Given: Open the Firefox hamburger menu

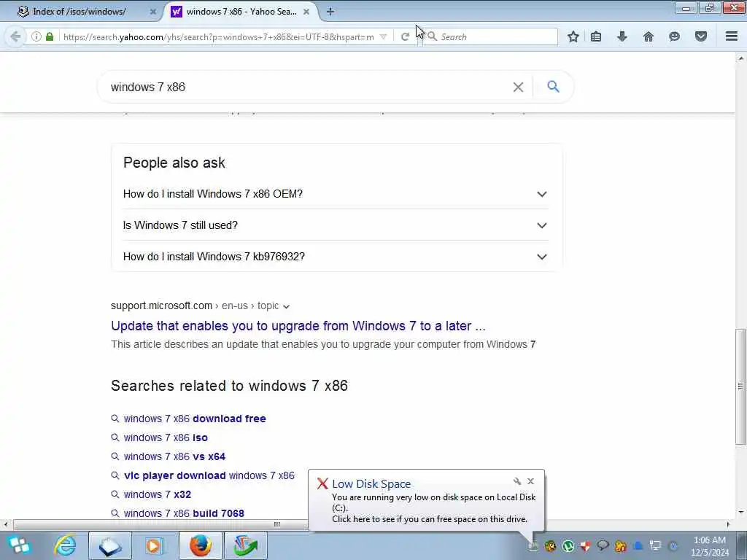Looking at the screenshot, I should coord(732,36).
